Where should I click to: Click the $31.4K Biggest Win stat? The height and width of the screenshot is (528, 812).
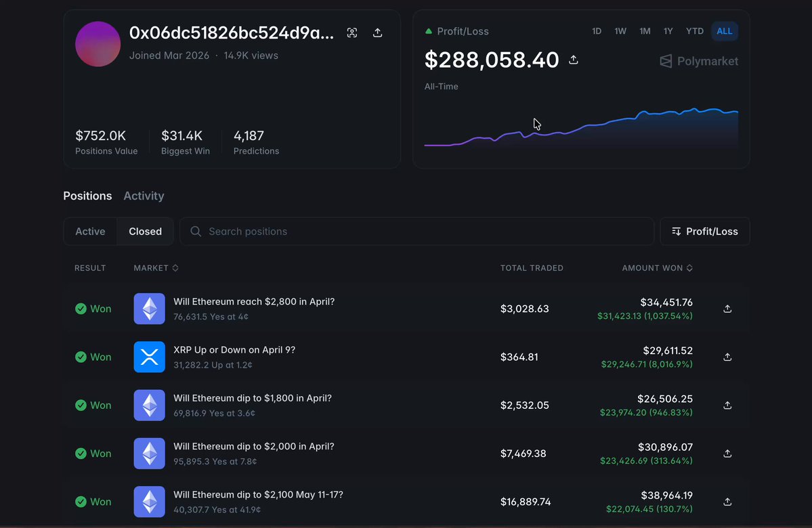coord(186,142)
